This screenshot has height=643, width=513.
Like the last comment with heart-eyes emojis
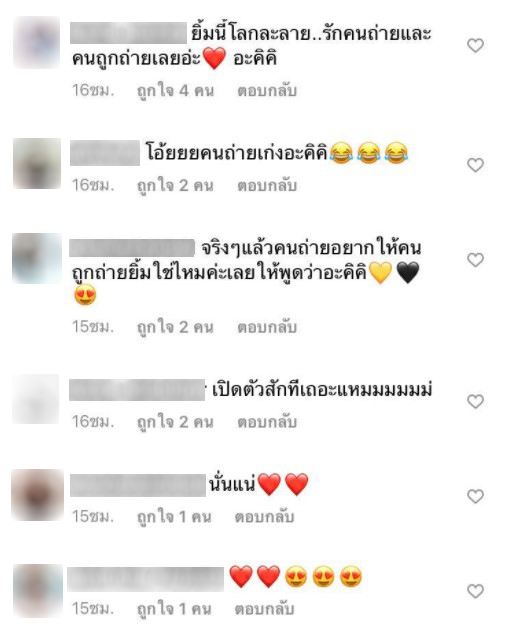point(475,591)
